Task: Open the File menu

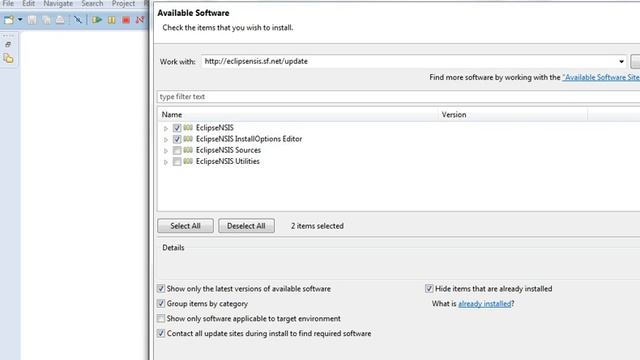Action: [x=8, y=4]
